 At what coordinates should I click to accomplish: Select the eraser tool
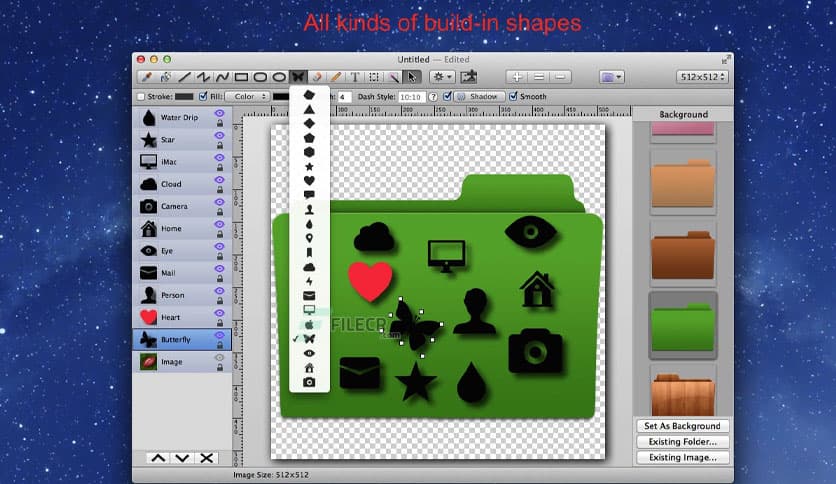click(x=317, y=77)
